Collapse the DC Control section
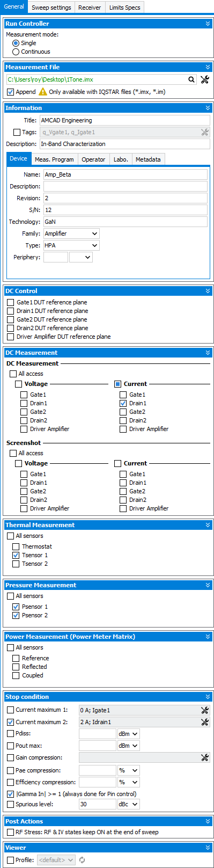Image resolution: width=214 pixels, height=868 pixels. 208,291
